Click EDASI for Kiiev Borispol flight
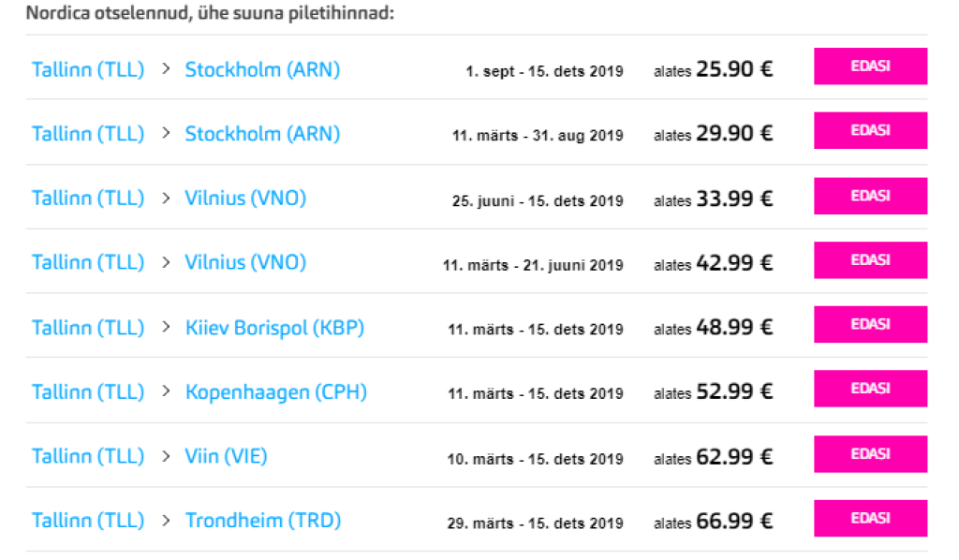This screenshot has height=560, width=959. (x=870, y=324)
